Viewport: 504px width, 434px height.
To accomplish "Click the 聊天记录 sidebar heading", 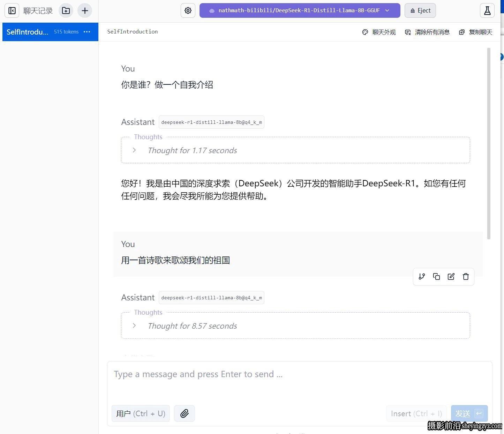I will click(38, 11).
